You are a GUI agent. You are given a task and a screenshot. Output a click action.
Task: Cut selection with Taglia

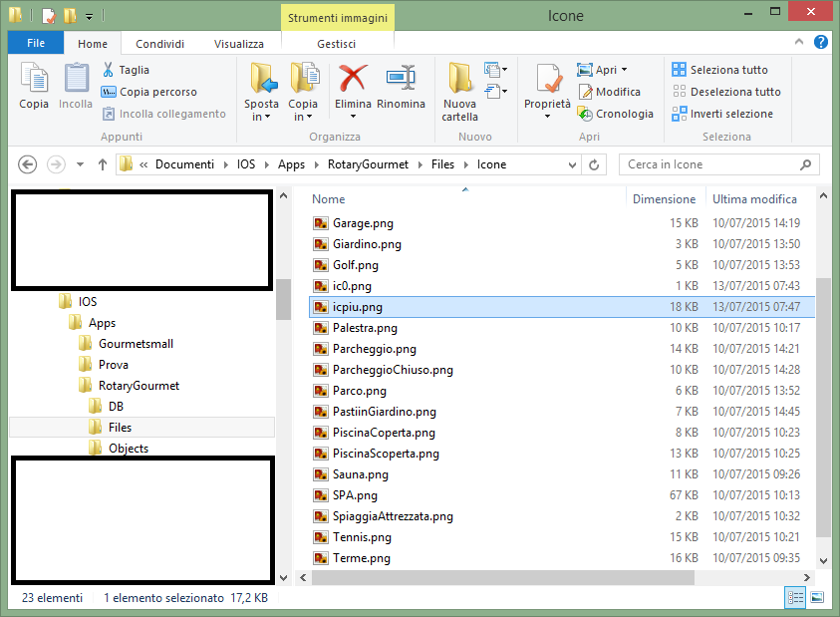pyautogui.click(x=126, y=70)
